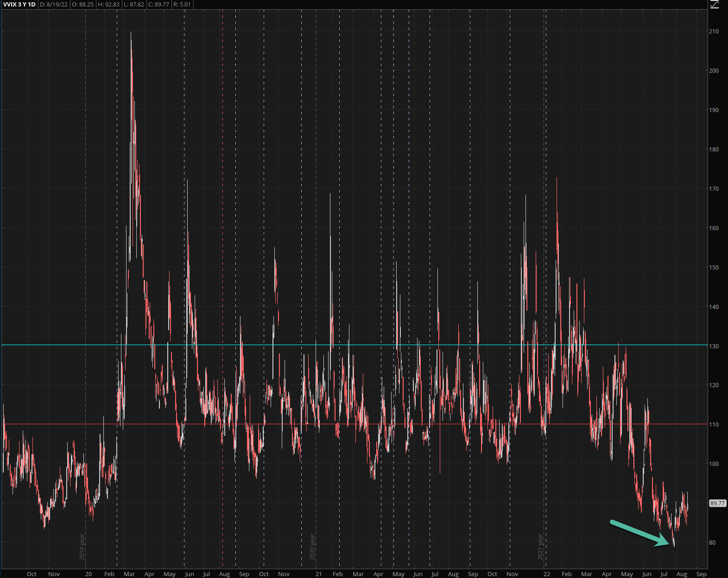Click the 170 price axis label
This screenshot has width=728, height=578.
714,188
